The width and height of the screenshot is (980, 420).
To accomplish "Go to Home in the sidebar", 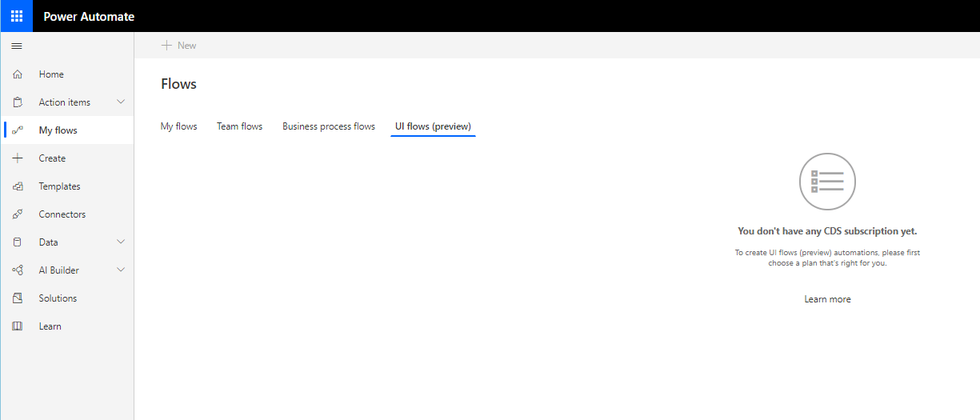I will pos(67,74).
